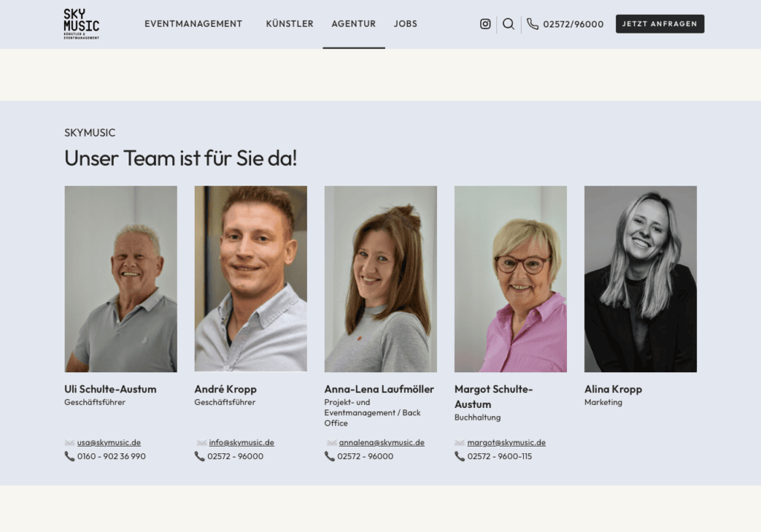Click the phone icon beside 02572/96000

click(x=533, y=24)
